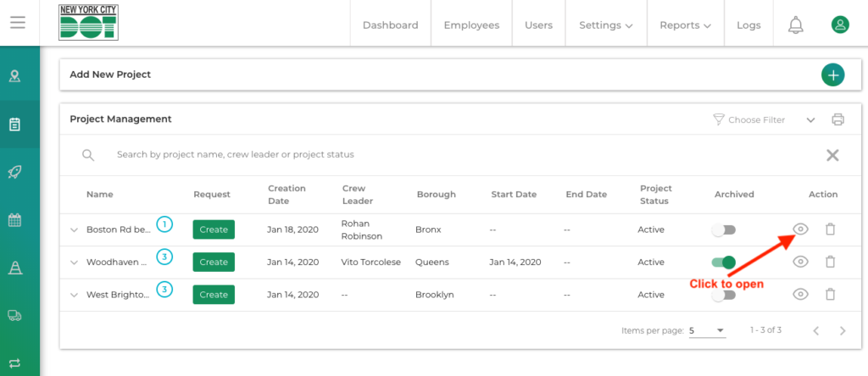The height and width of the screenshot is (376, 868).
Task: Open the calendar icon in sidebar
Action: point(15,220)
